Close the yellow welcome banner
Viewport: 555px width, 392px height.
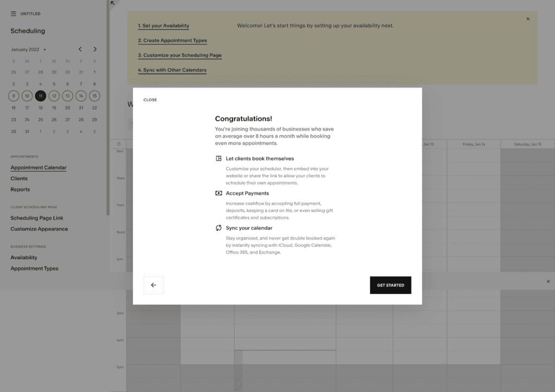(x=528, y=19)
